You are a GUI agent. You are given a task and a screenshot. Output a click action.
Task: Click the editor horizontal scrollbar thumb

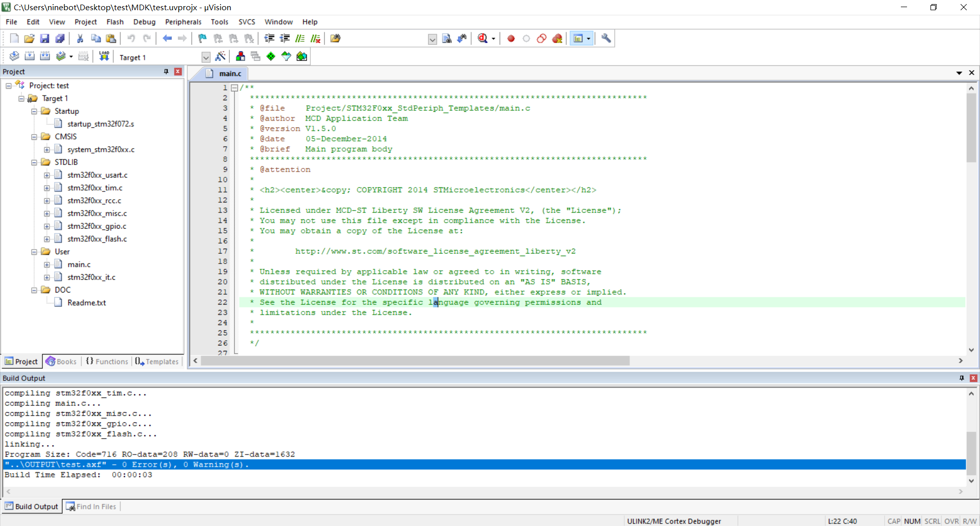(415, 361)
